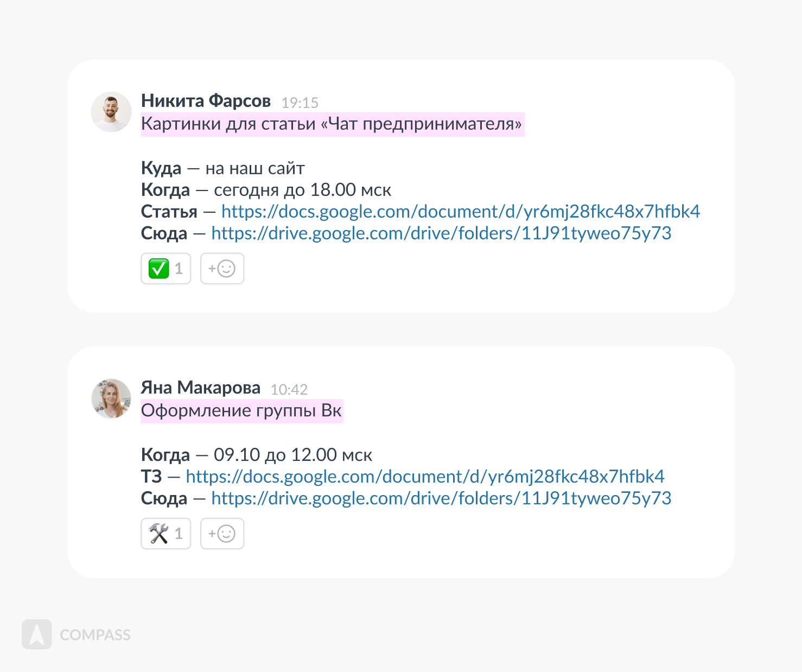
Task: Click Никита Фарсов's avatar photo
Action: coord(111,112)
